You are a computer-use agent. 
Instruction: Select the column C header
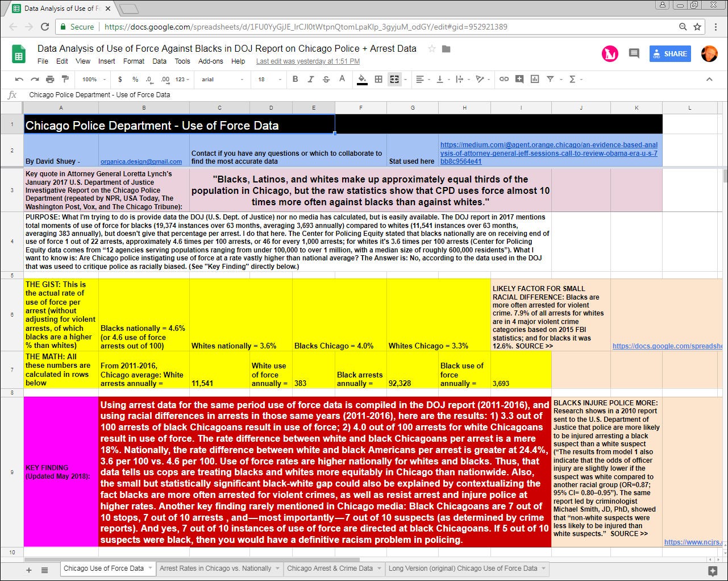(219, 108)
